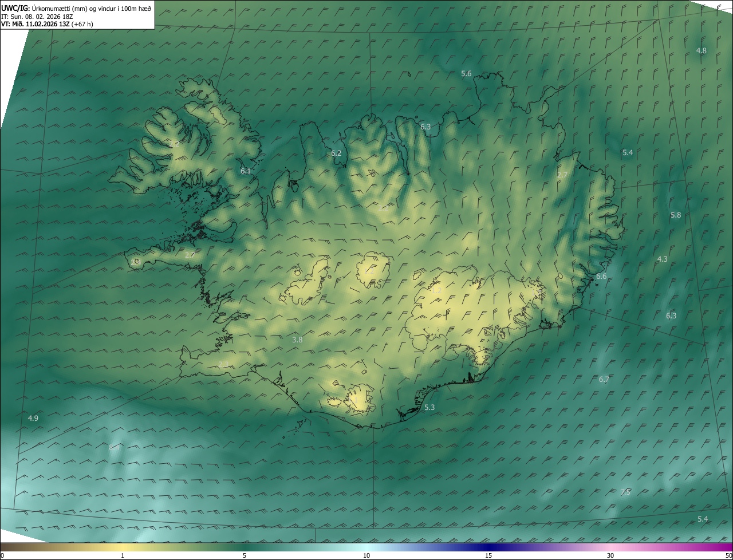The image size is (733, 560).
Task: Click the 7.5 value label on the map
Action: pyautogui.click(x=625, y=492)
